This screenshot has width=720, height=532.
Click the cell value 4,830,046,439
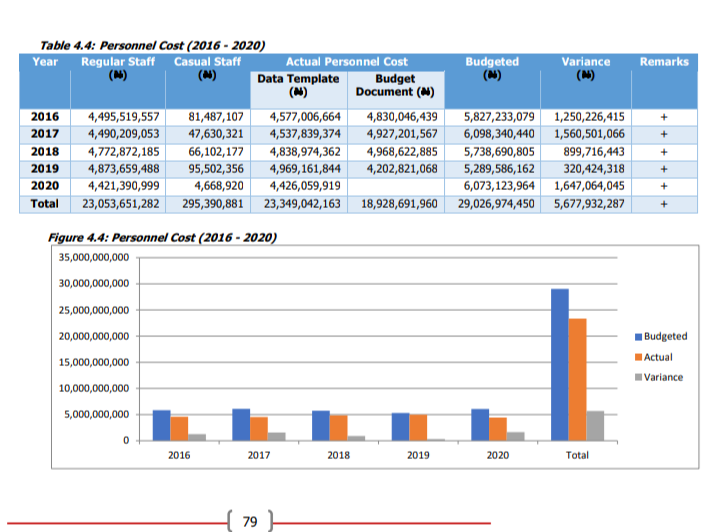click(402, 117)
